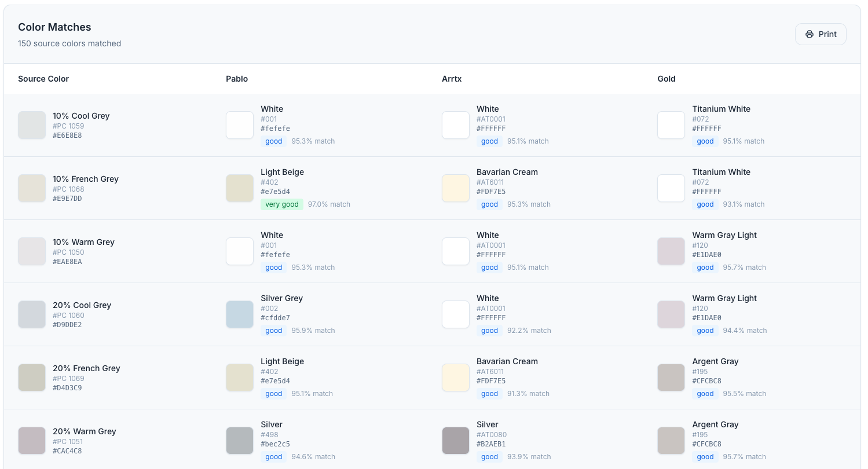Click the Source Color column header
Screen dimensions: 868x469
click(x=43, y=79)
